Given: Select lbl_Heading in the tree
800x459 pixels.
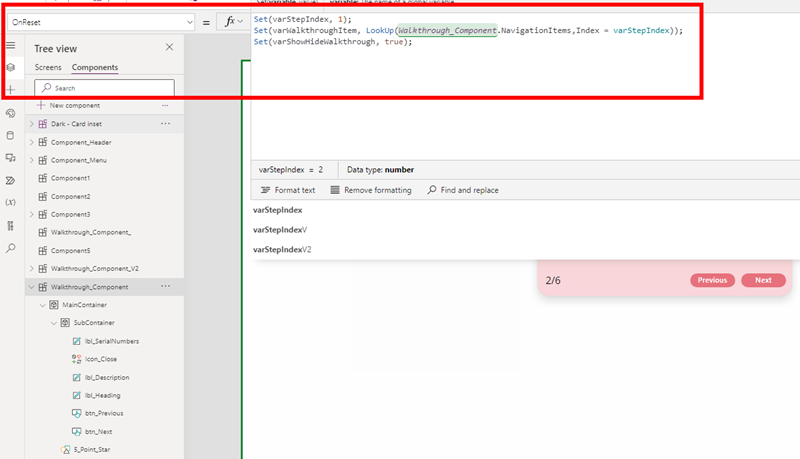Looking at the screenshot, I should point(103,395).
